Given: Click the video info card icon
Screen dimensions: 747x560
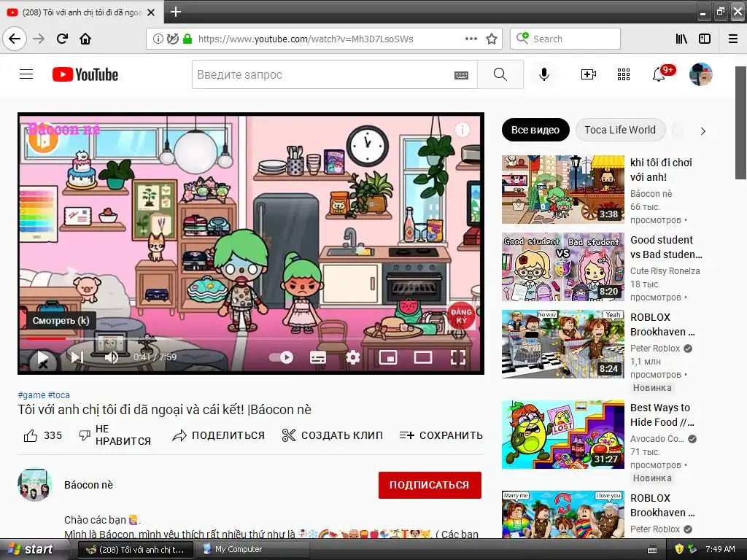Looking at the screenshot, I should click(462, 130).
